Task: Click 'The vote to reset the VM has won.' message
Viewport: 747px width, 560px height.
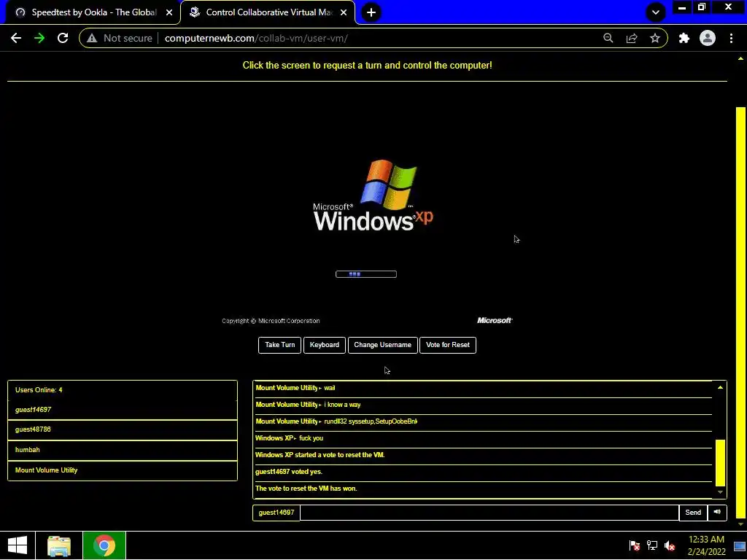Action: [306, 489]
